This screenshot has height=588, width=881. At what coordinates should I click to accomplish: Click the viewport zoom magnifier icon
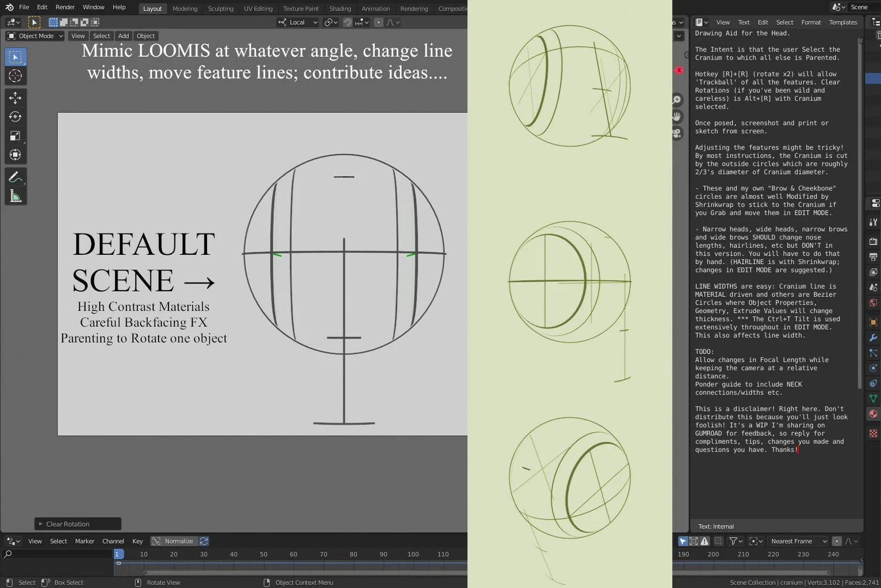[x=677, y=100]
